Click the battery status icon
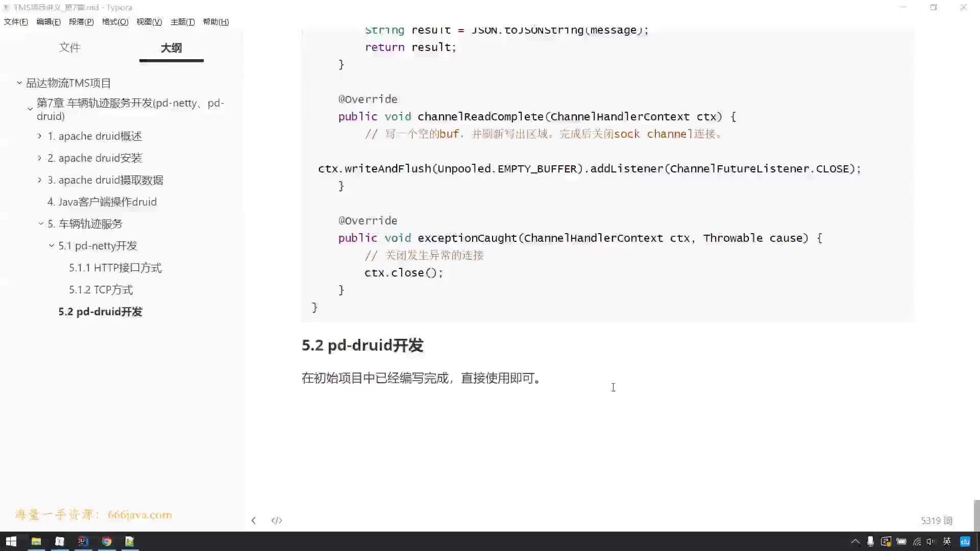The height and width of the screenshot is (551, 980). coord(901,541)
